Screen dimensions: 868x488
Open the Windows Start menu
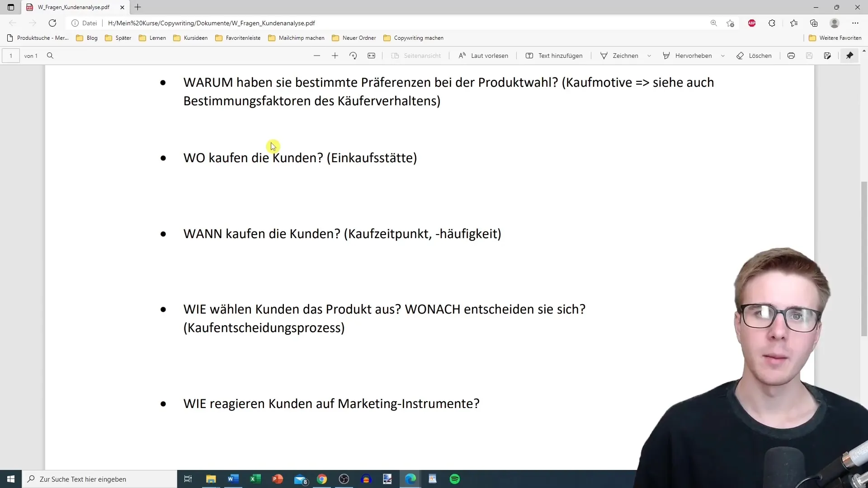click(x=11, y=479)
